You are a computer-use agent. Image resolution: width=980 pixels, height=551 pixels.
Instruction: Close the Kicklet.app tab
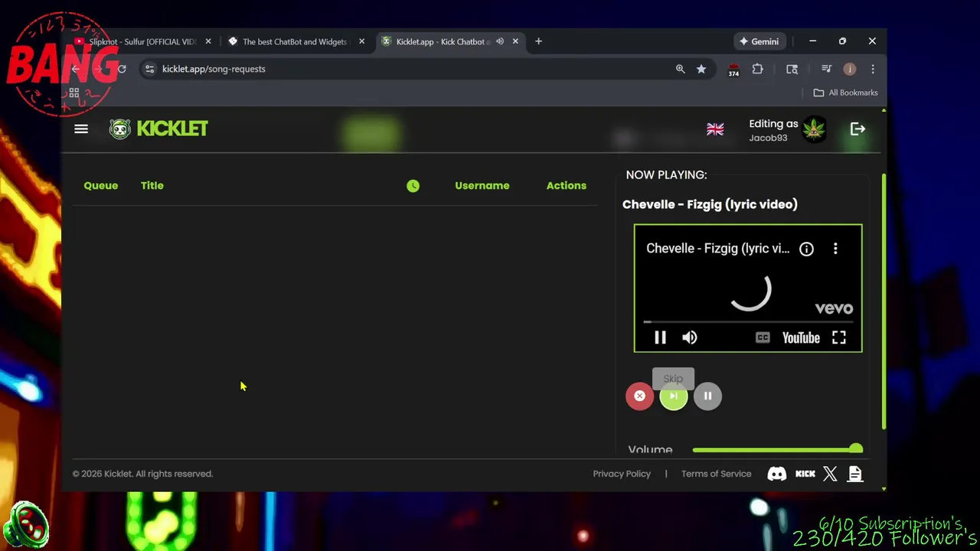[515, 41]
